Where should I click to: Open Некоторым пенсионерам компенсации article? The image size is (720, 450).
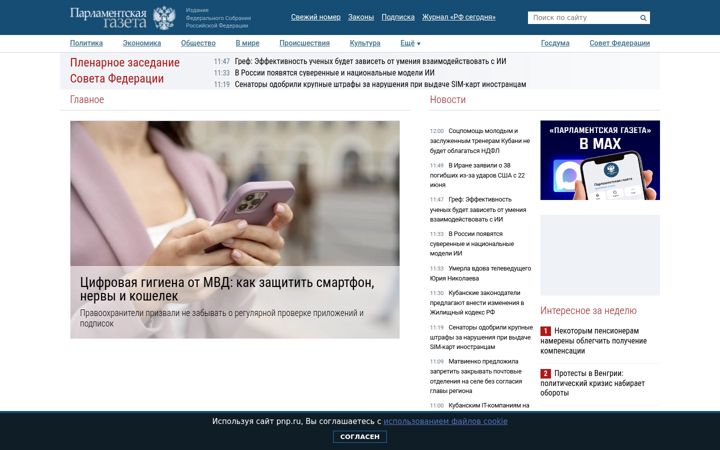[593, 341]
